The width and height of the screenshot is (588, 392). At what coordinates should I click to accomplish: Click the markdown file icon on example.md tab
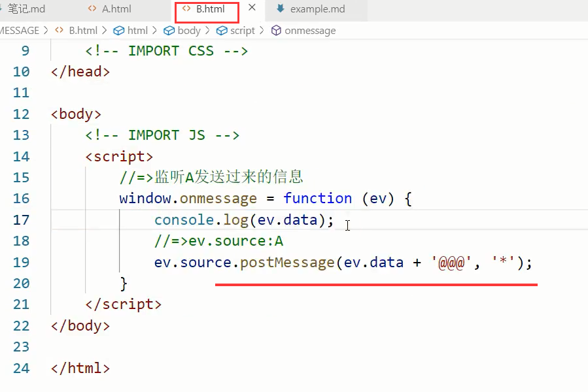click(x=280, y=8)
